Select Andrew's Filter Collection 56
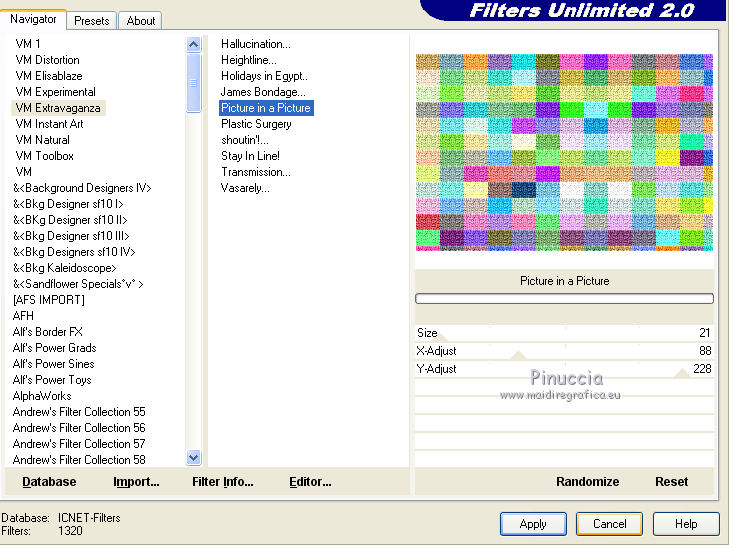729x545 pixels. [x=79, y=428]
